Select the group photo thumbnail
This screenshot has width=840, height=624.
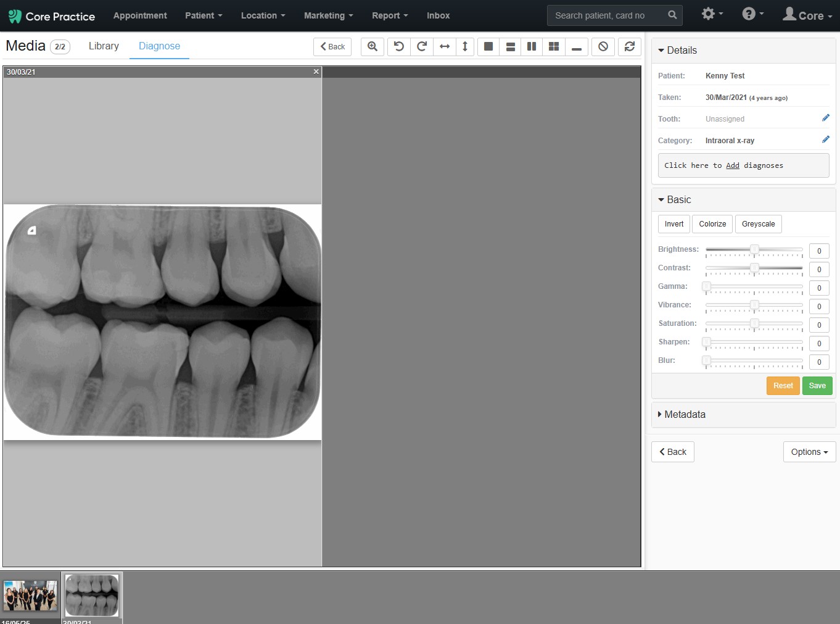coord(30,596)
